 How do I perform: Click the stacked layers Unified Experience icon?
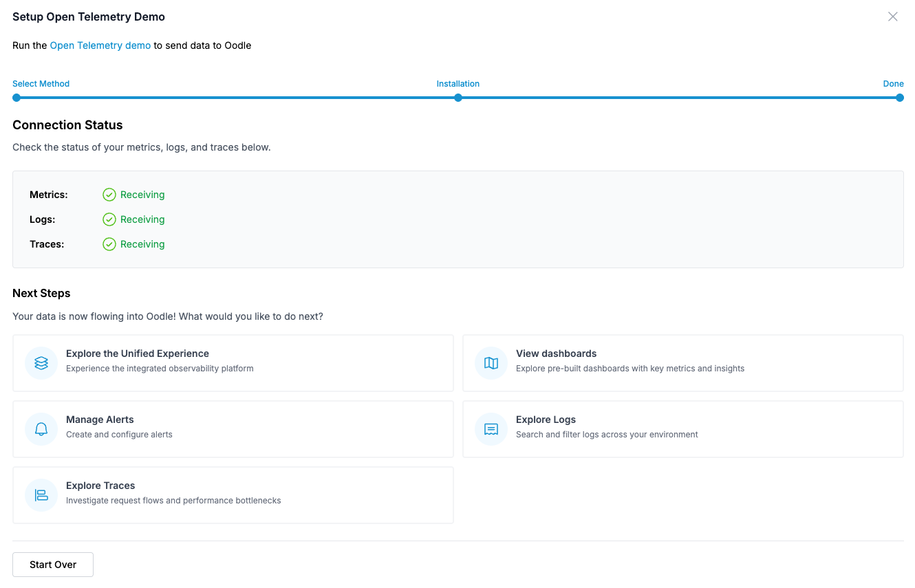coord(41,363)
